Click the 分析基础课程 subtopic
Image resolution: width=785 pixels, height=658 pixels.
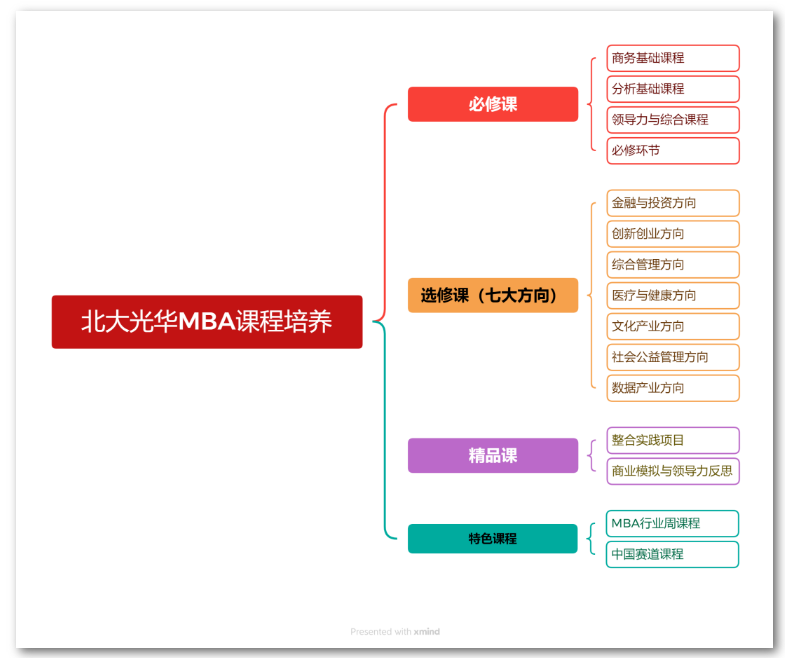click(673, 89)
